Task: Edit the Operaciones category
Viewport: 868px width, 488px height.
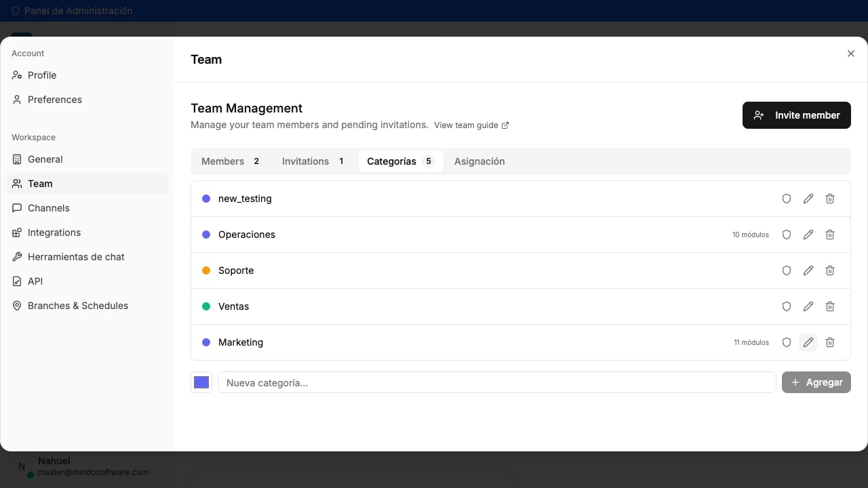Action: tap(808, 235)
